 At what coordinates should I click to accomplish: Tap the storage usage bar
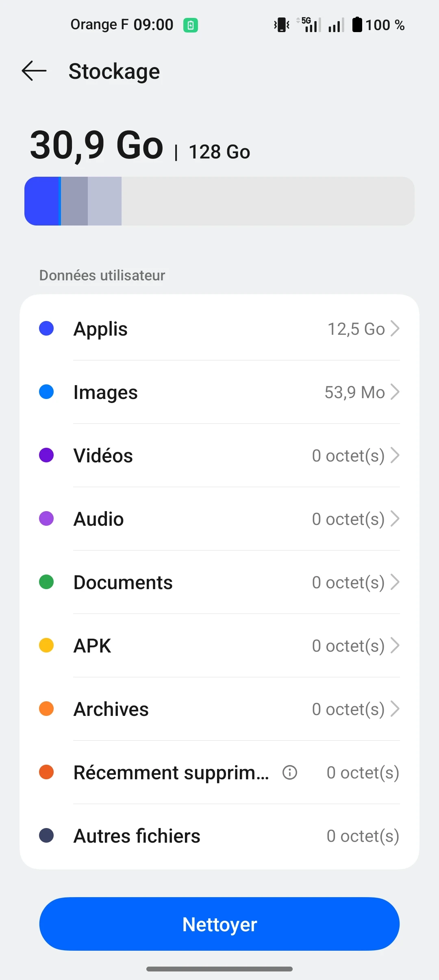[x=219, y=201]
